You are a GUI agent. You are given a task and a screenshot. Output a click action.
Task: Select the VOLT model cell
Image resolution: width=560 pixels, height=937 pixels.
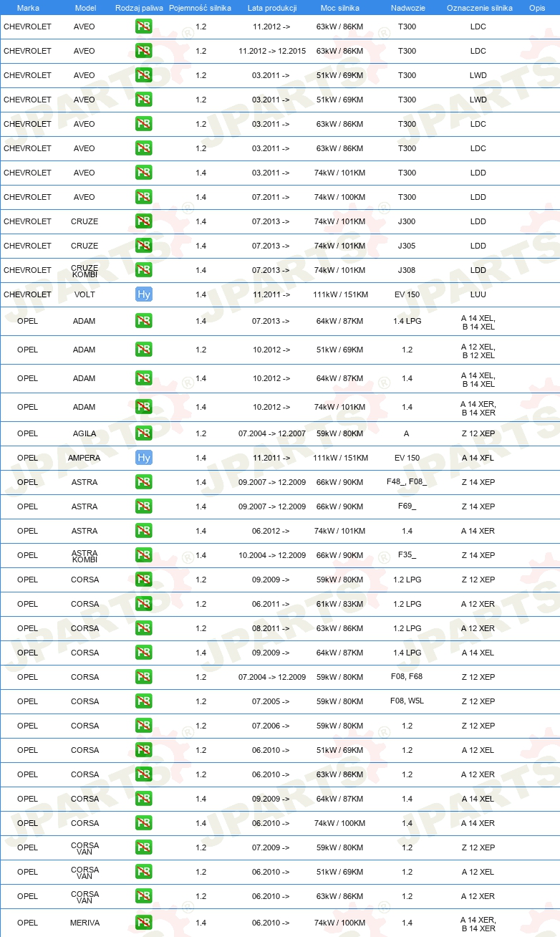[x=85, y=294]
